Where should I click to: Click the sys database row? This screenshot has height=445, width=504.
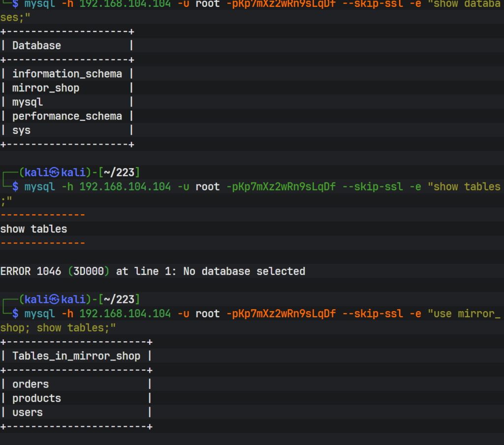21,131
